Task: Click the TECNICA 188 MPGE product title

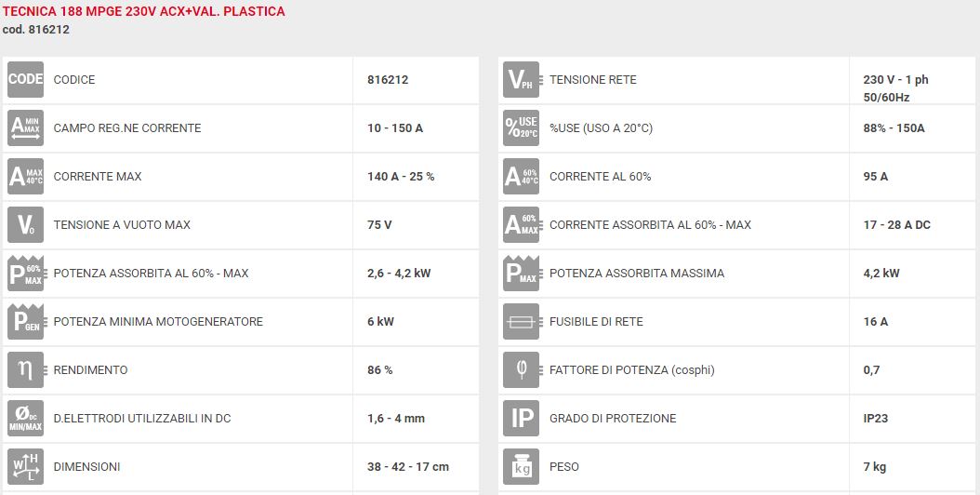Action: click(144, 11)
